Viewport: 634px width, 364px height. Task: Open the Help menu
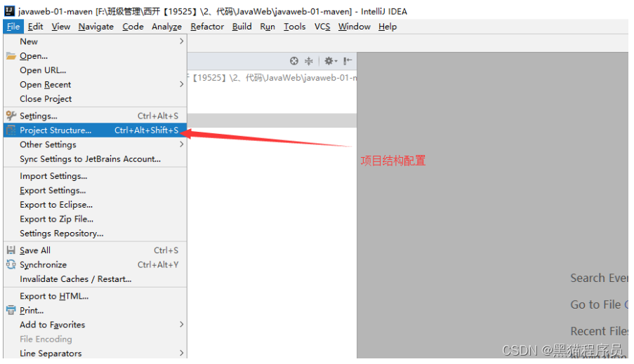pyautogui.click(x=388, y=27)
